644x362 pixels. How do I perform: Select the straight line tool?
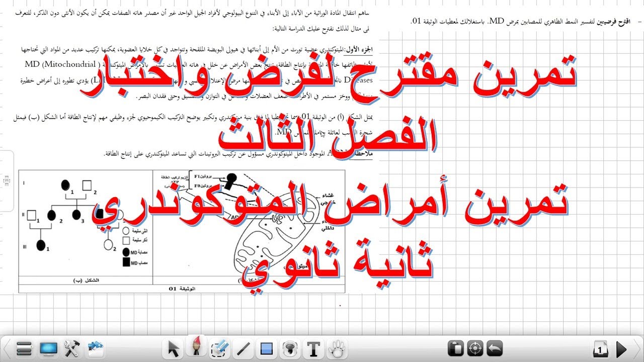pyautogui.click(x=244, y=348)
